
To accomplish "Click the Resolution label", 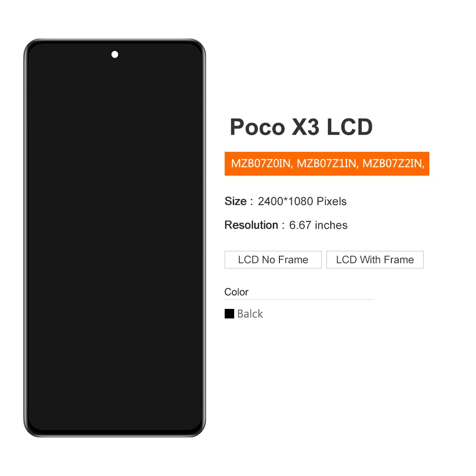I will pos(251,225).
